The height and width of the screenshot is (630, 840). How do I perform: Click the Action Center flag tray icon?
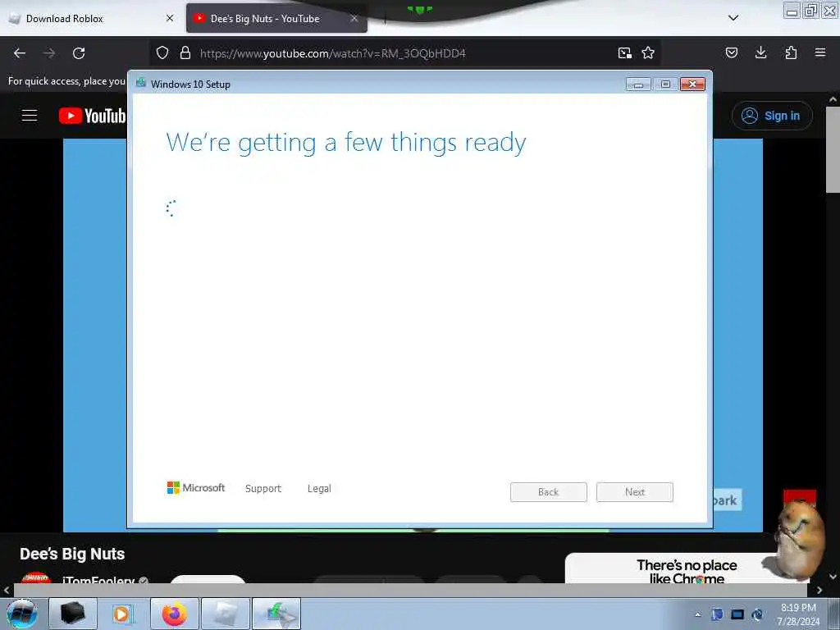tap(717, 614)
